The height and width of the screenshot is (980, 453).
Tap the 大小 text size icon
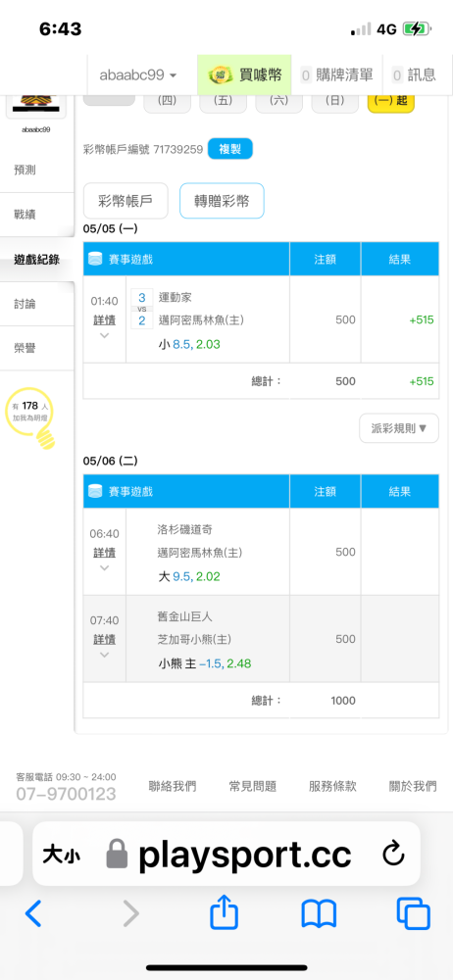61,855
